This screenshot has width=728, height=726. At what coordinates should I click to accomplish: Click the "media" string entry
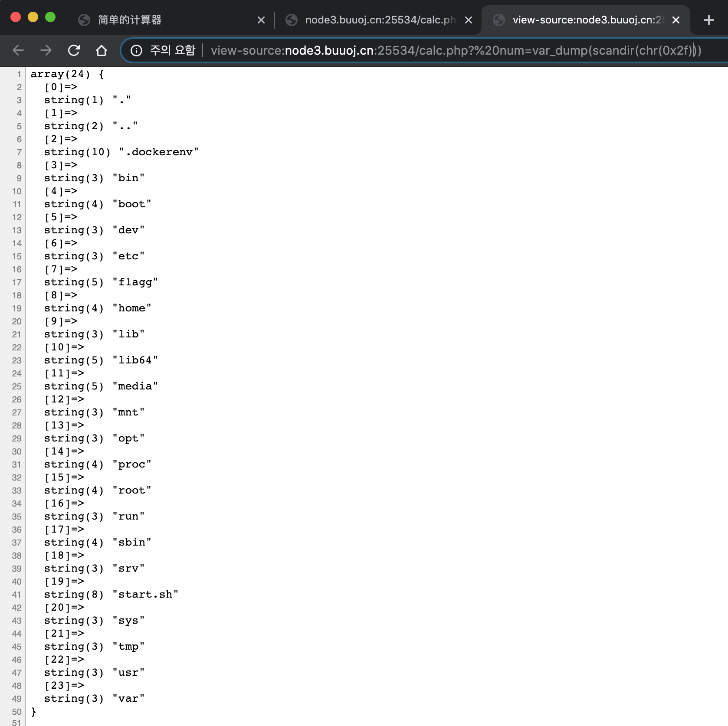[x=101, y=386]
